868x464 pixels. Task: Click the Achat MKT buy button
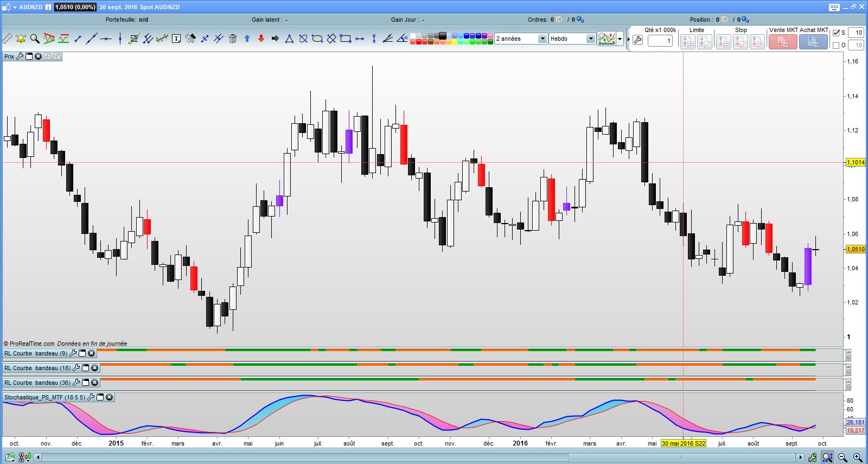813,42
